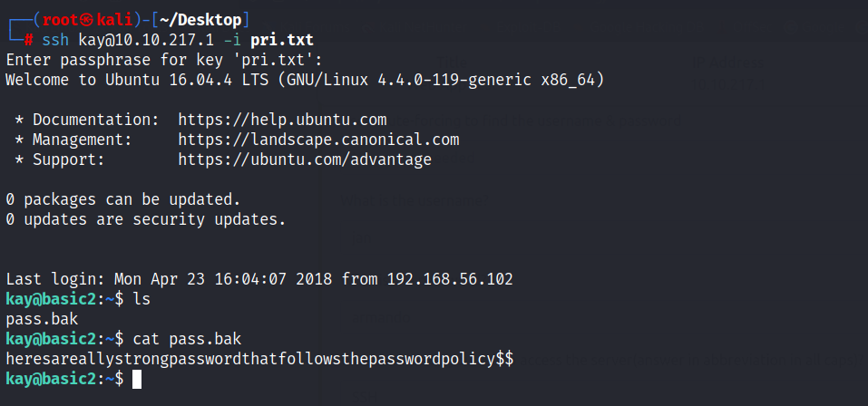This screenshot has height=406, width=868.
Task: Open the https://help.ubuntu.com documentation link
Action: click(x=282, y=120)
